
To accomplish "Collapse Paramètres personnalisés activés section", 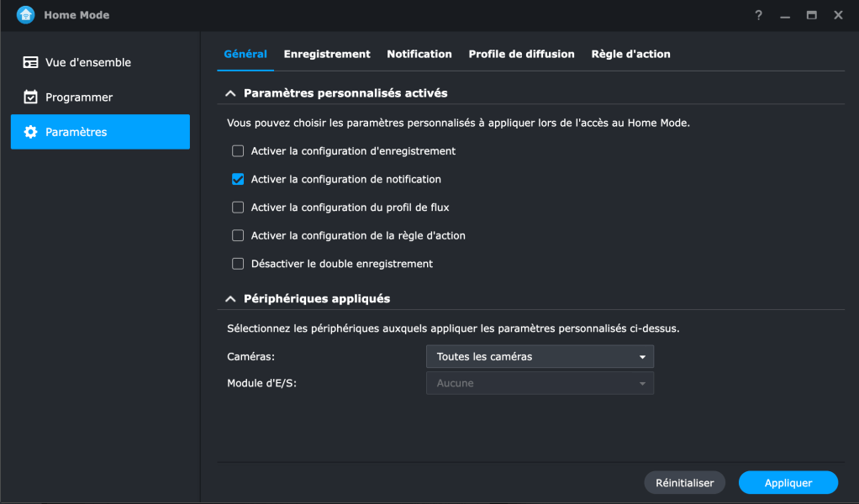I will 229,93.
